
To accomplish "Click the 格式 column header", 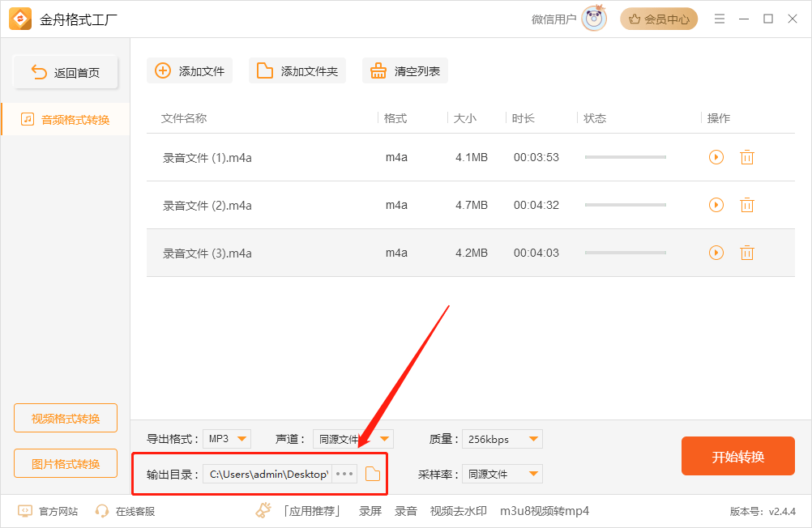I will [x=395, y=118].
